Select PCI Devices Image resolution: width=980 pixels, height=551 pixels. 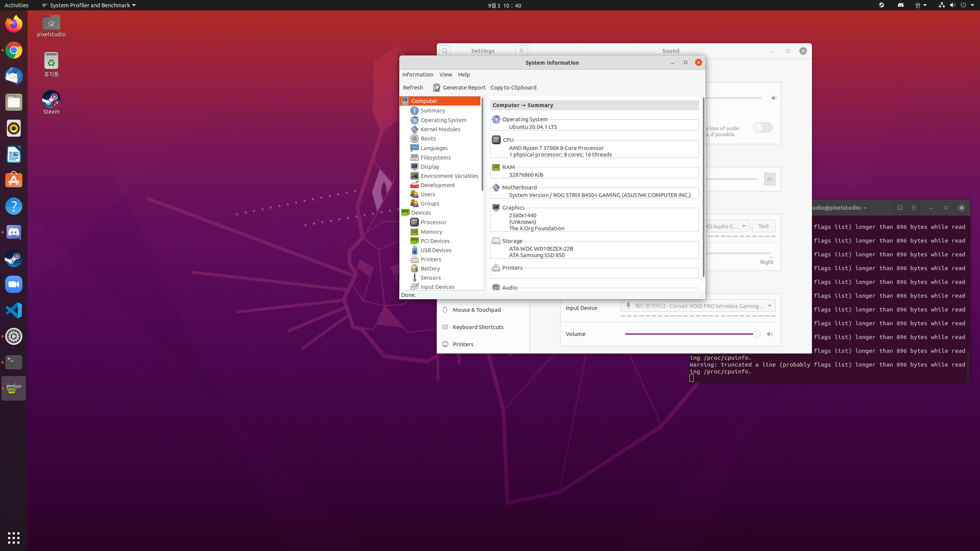[x=435, y=241]
